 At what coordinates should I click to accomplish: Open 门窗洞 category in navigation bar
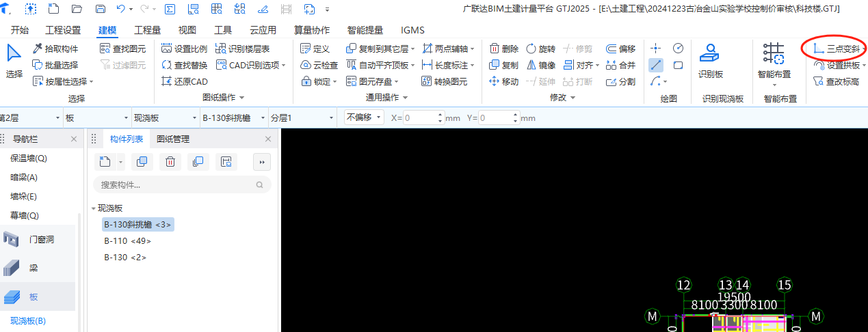38,240
